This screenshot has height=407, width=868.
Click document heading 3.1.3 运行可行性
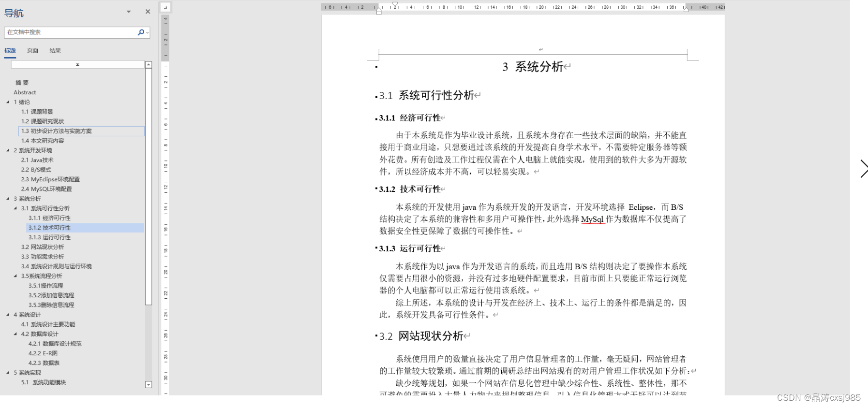point(410,248)
